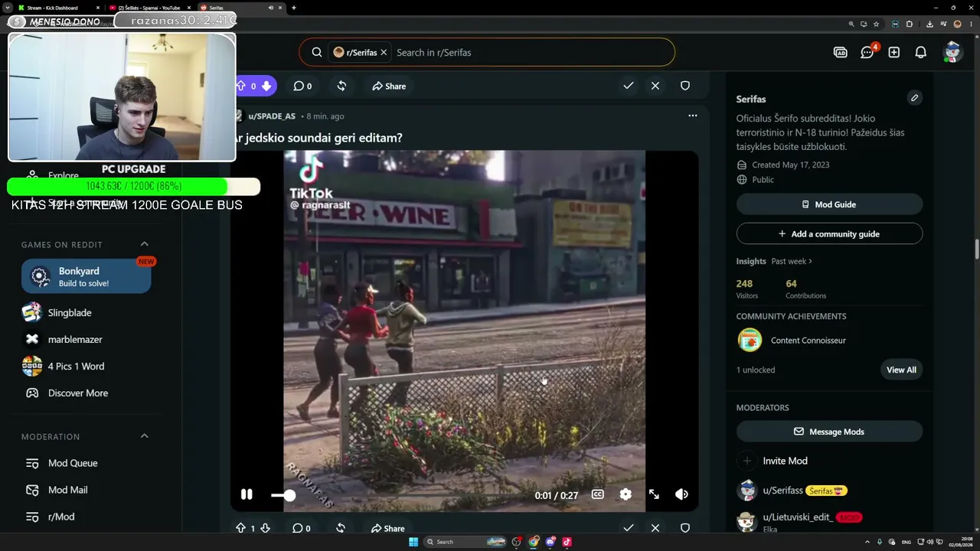Click the Message Mods button
This screenshot has width=980, height=551.
(x=829, y=432)
